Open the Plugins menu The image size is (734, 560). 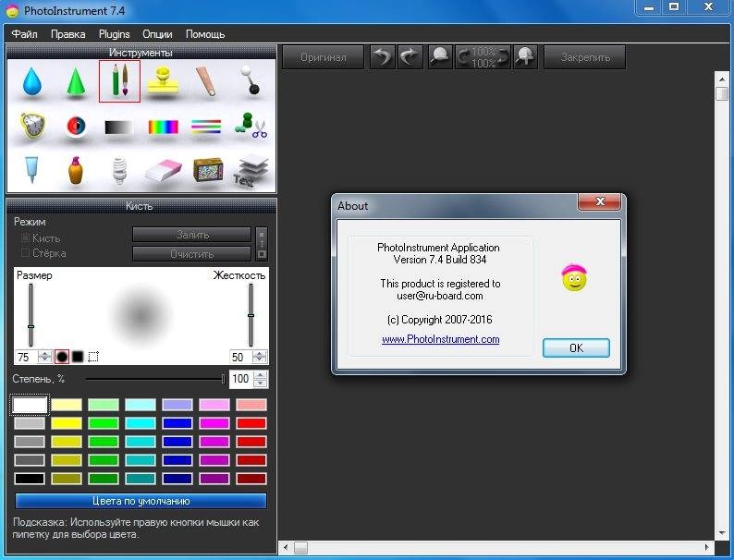(115, 34)
